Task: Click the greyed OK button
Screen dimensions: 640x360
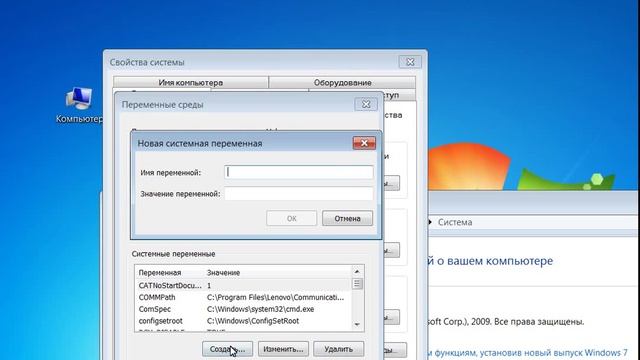Action: coord(291,218)
